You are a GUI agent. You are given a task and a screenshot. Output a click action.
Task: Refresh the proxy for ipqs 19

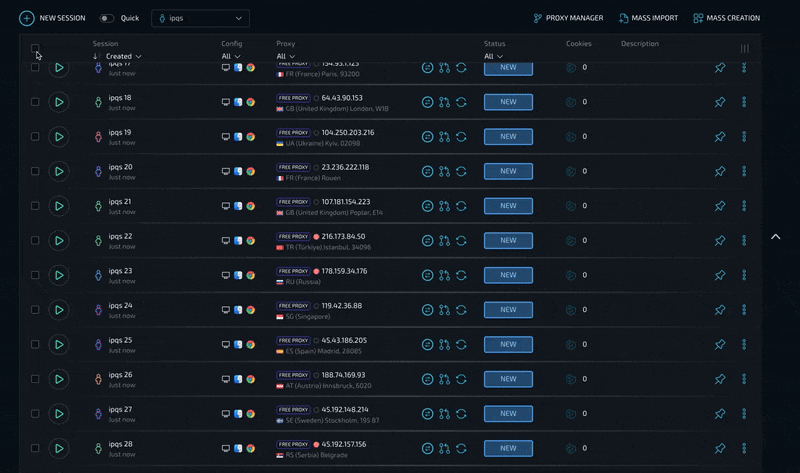coord(461,137)
